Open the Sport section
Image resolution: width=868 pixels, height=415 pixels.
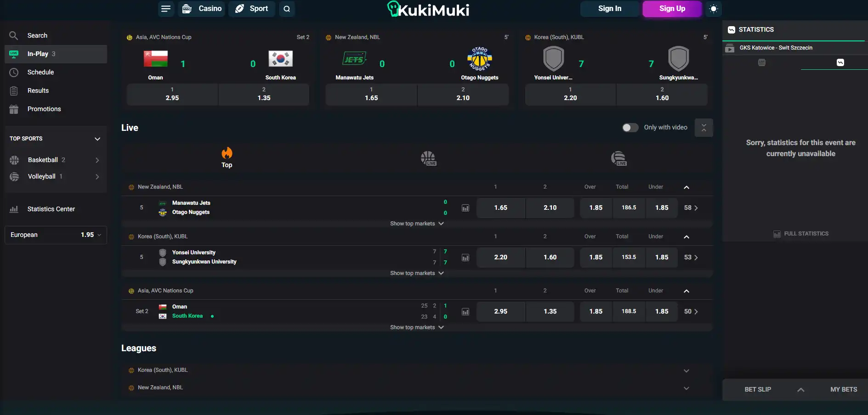pyautogui.click(x=252, y=9)
